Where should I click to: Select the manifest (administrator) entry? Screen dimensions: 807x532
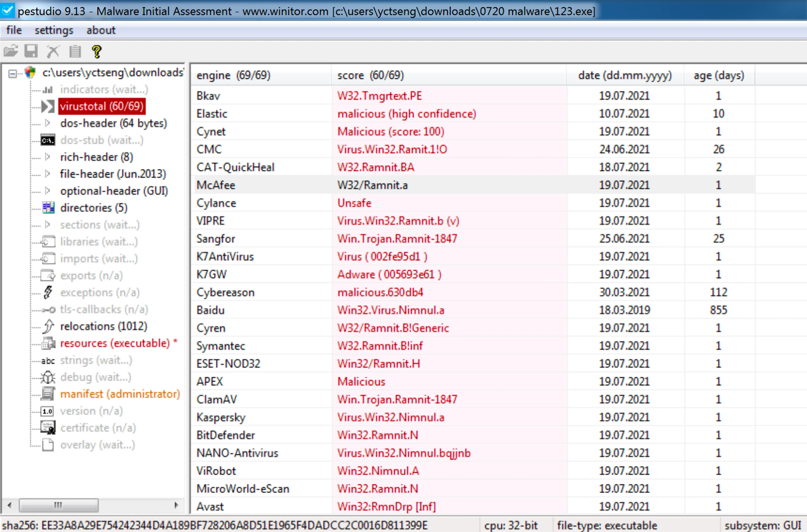tap(120, 394)
